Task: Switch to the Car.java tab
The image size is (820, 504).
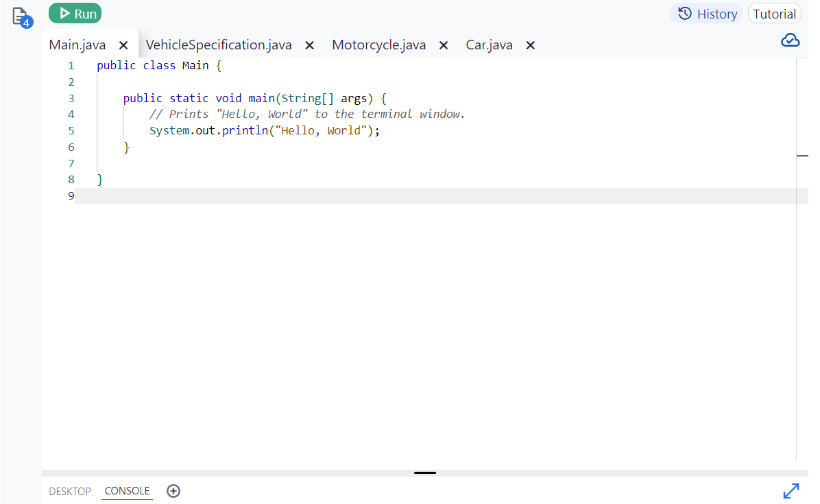Action: [x=489, y=45]
